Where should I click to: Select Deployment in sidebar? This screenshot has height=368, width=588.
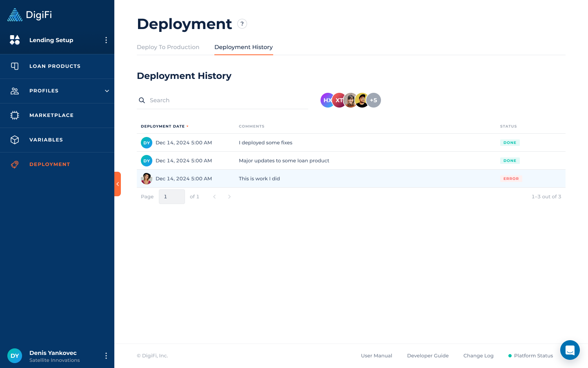click(x=57, y=164)
